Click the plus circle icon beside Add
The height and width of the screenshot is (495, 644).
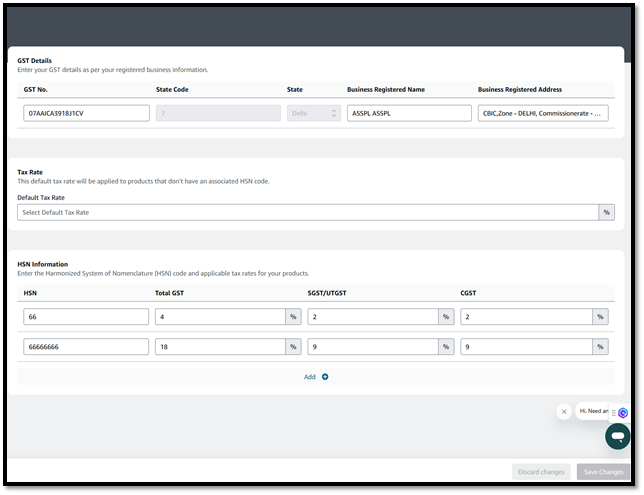point(325,377)
